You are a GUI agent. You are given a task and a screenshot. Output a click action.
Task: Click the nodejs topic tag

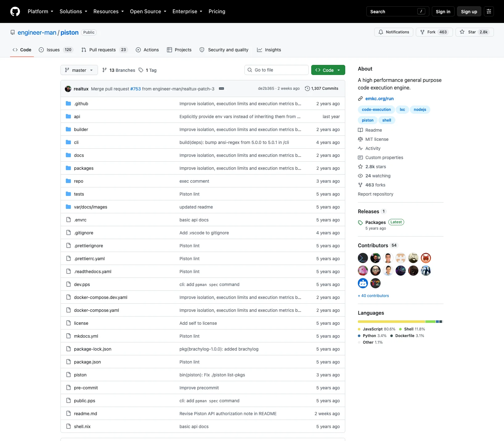420,110
